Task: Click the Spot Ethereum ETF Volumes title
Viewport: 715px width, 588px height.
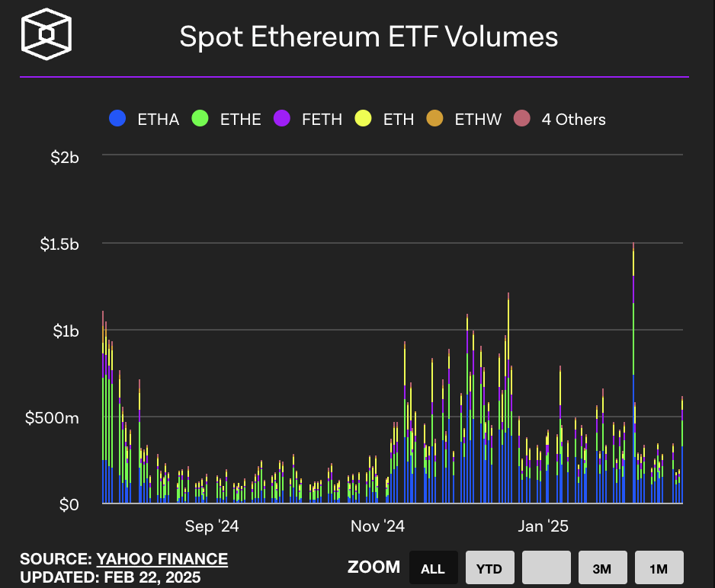Action: [x=368, y=36]
